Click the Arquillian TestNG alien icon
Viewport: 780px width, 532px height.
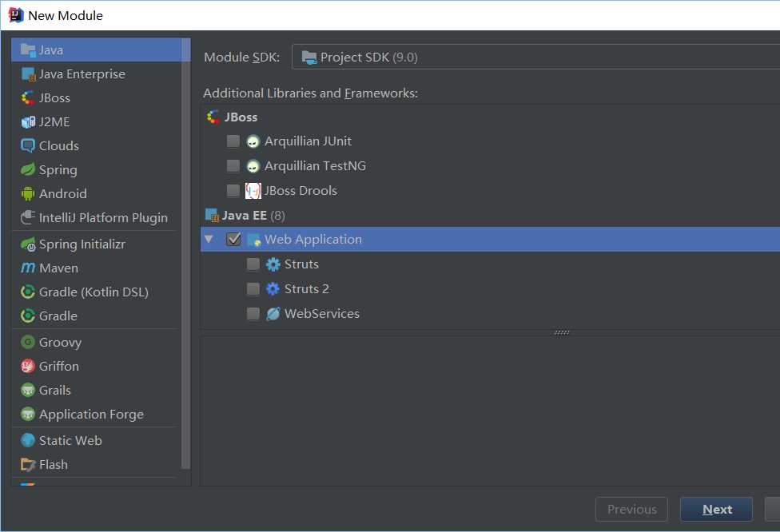pos(253,166)
